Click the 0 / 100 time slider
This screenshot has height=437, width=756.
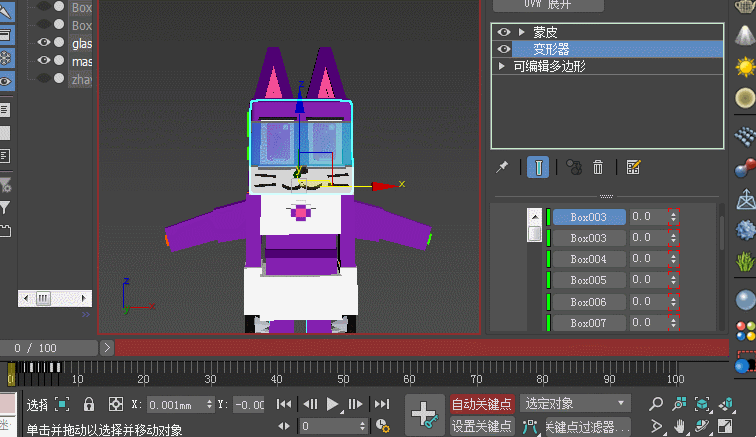pyautogui.click(x=48, y=348)
